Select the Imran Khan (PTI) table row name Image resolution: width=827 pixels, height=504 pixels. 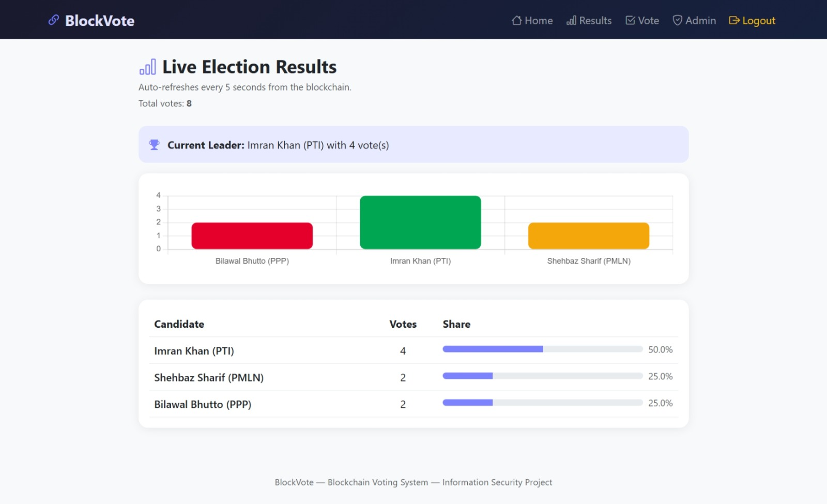(x=194, y=351)
